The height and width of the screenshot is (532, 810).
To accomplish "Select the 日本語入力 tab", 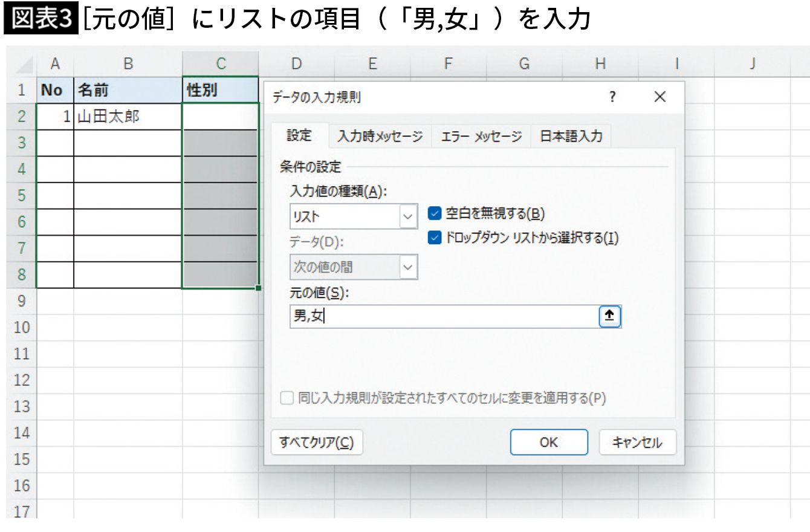I will [x=571, y=136].
